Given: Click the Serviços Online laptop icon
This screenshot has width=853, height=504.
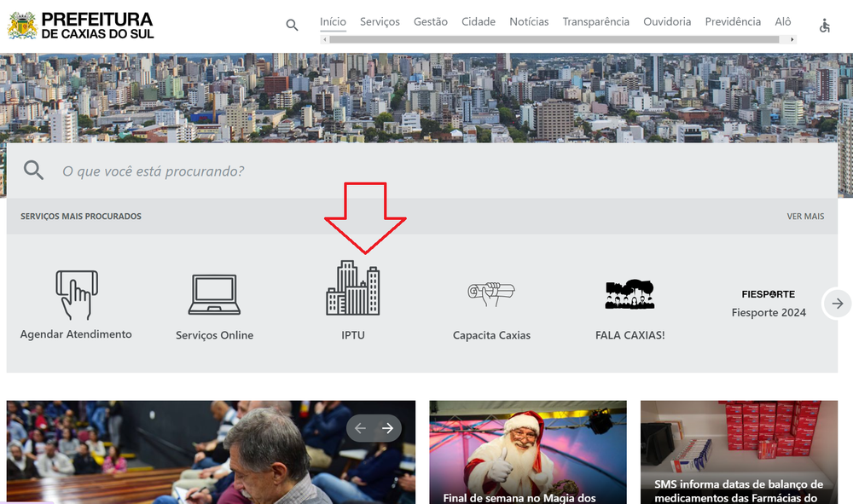Looking at the screenshot, I should click(x=214, y=295).
